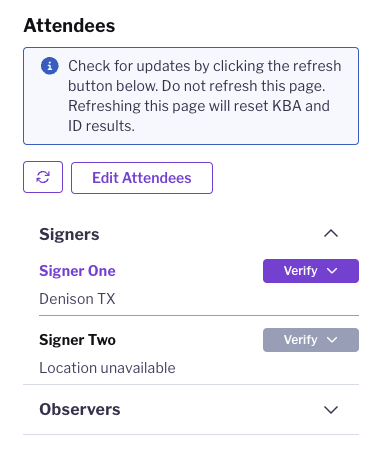Click the refresh warning notice text
Screen dimensions: 380x449
tap(205, 96)
